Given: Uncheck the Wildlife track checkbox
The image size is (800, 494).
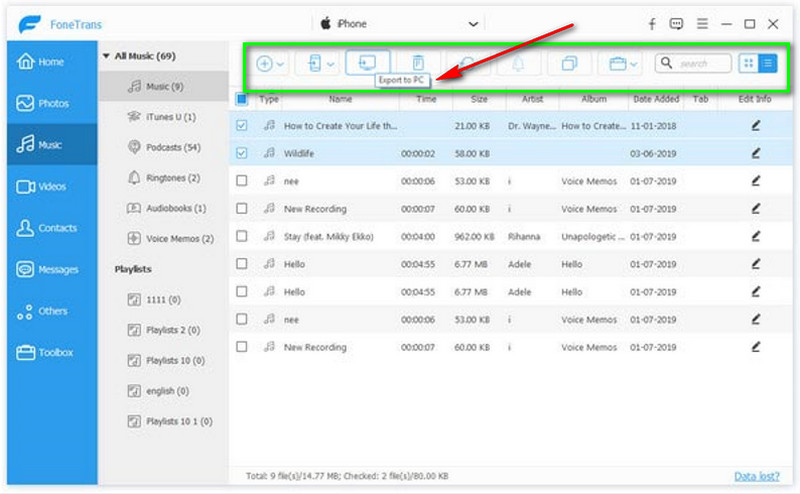Looking at the screenshot, I should point(241,154).
